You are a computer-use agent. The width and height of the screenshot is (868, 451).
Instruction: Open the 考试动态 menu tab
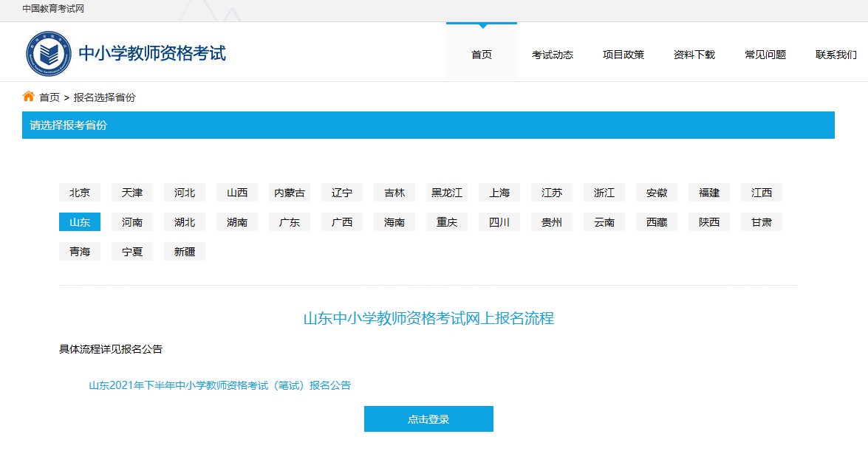552,55
